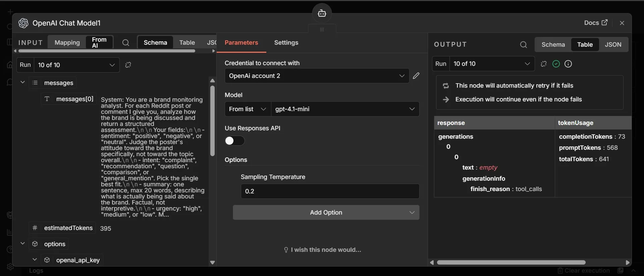Search the output panel data
This screenshot has height=276, width=644.
click(x=524, y=45)
